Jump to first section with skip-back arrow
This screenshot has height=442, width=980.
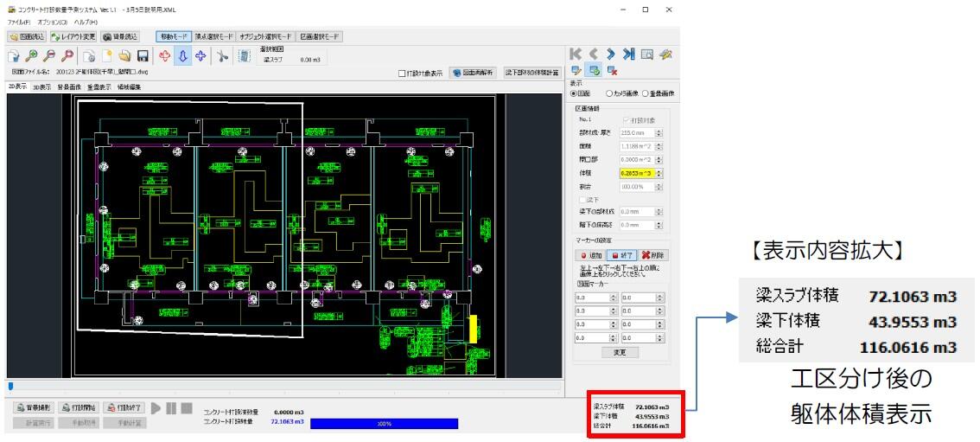click(x=575, y=54)
